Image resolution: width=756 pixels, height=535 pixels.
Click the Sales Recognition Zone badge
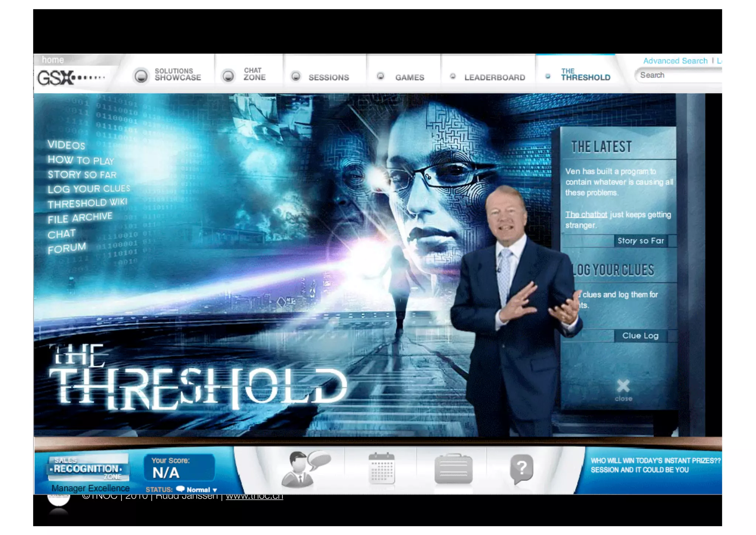click(x=89, y=468)
